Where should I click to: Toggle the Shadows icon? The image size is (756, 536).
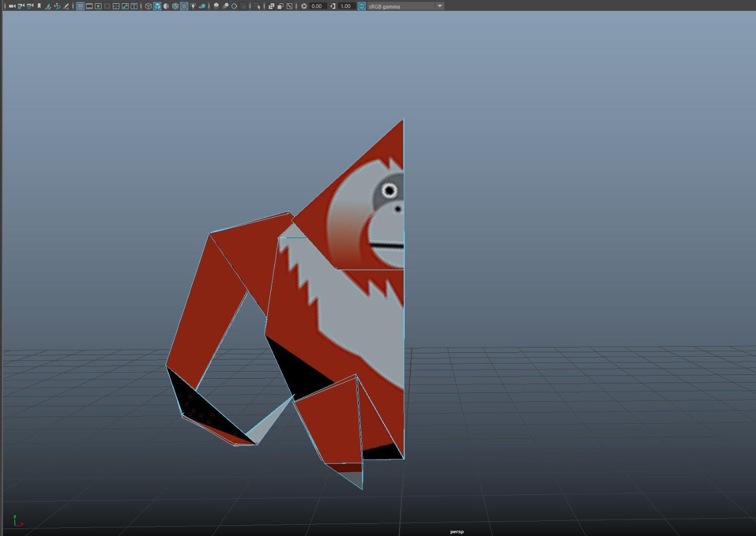point(202,6)
